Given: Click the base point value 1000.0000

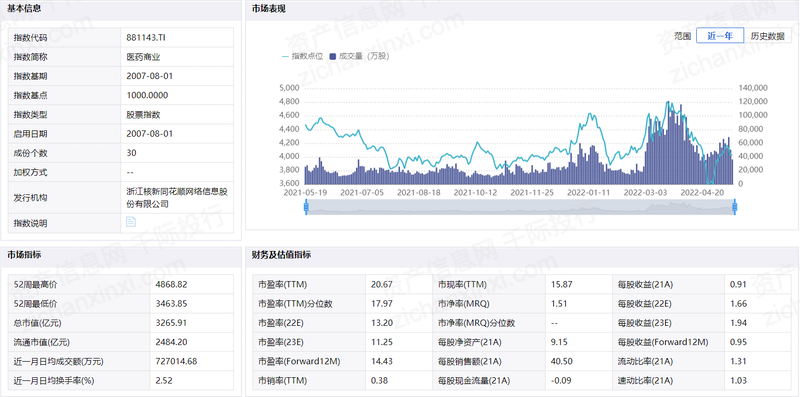Looking at the screenshot, I should tap(147, 95).
